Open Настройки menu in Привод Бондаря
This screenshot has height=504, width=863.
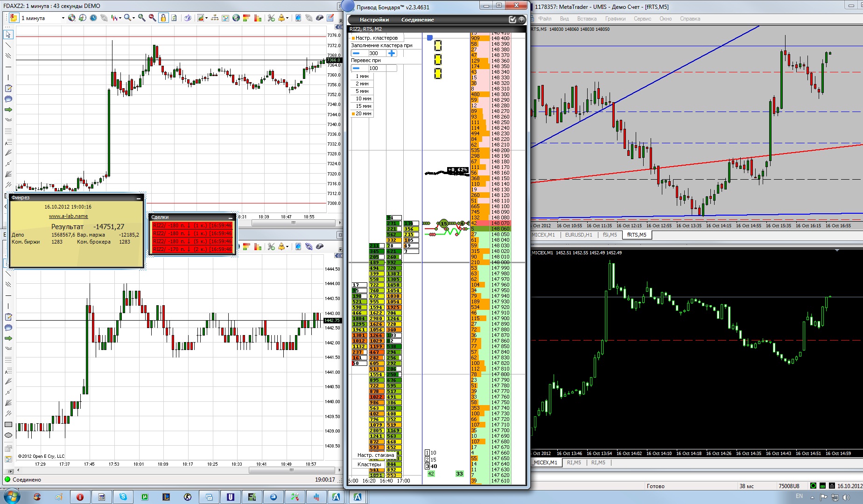374,20
